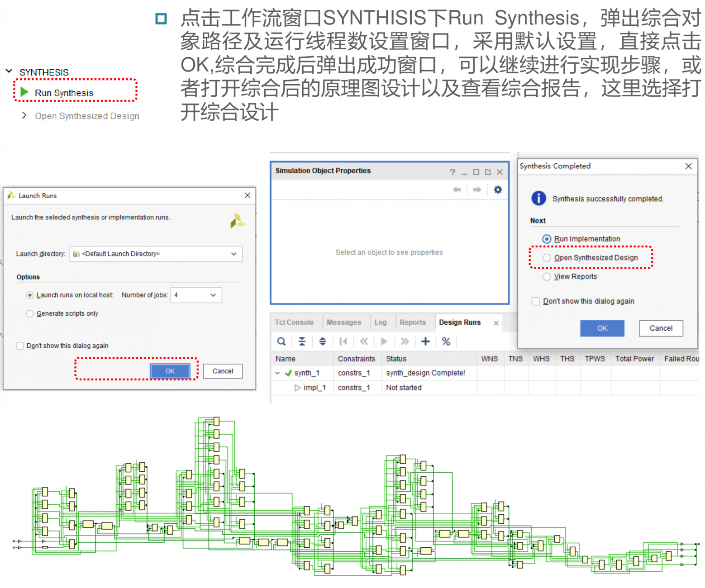Click the green Run Synthesis play icon

pos(25,92)
